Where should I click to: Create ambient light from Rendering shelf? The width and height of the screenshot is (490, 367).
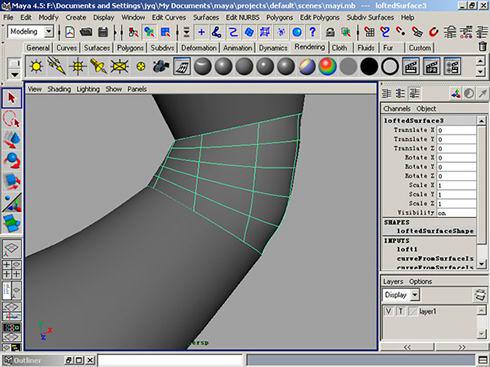tap(36, 66)
